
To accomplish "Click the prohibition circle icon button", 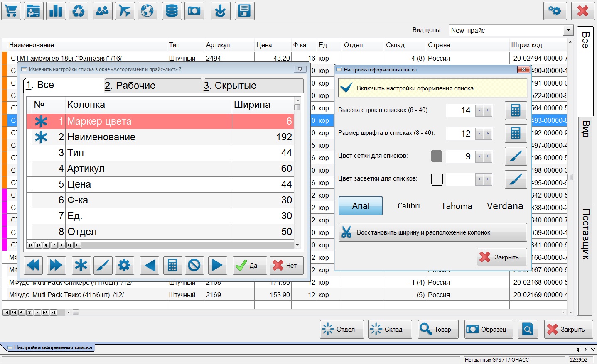I will tap(194, 265).
